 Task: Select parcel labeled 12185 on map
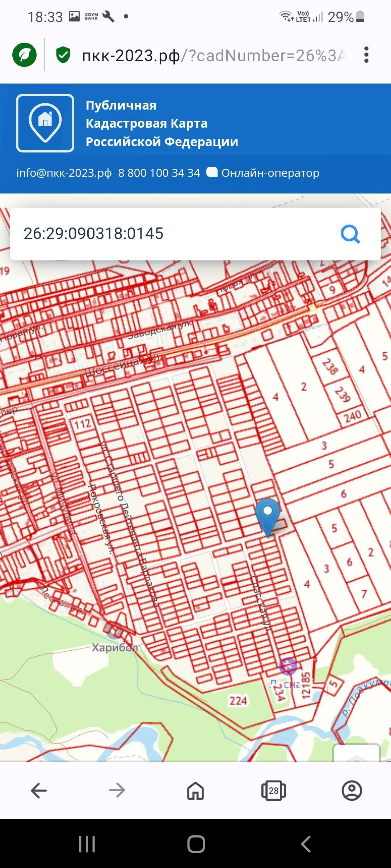click(306, 685)
